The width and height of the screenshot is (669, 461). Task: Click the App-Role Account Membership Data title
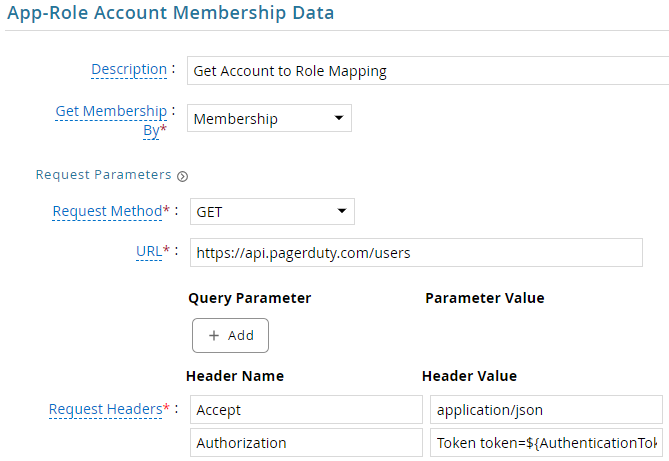(x=170, y=12)
